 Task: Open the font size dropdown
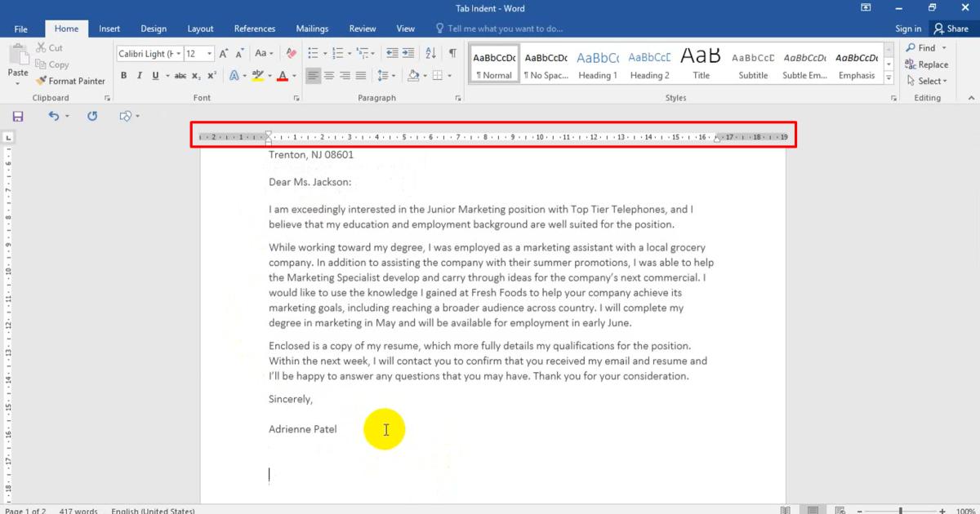209,54
